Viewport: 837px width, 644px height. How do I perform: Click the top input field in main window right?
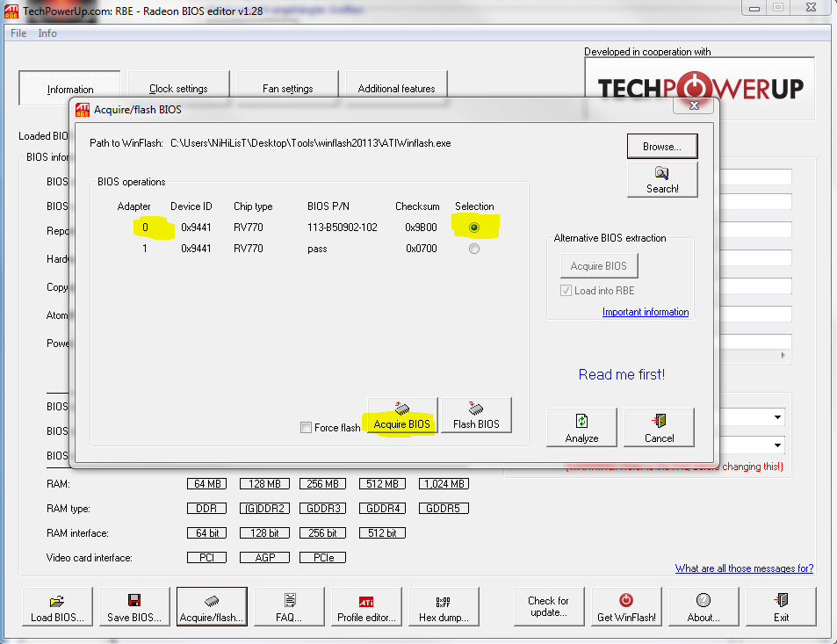click(756, 177)
